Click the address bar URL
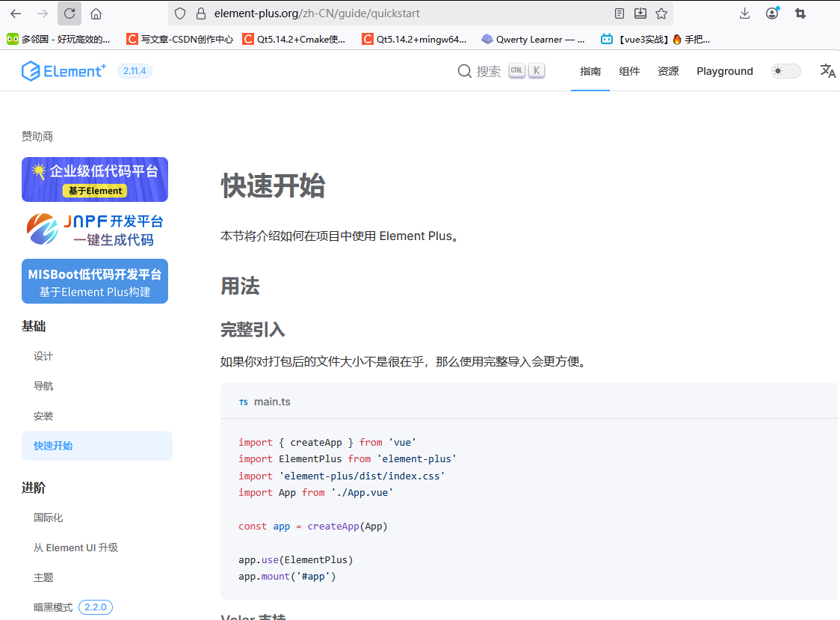The width and height of the screenshot is (840, 620). 317,13
